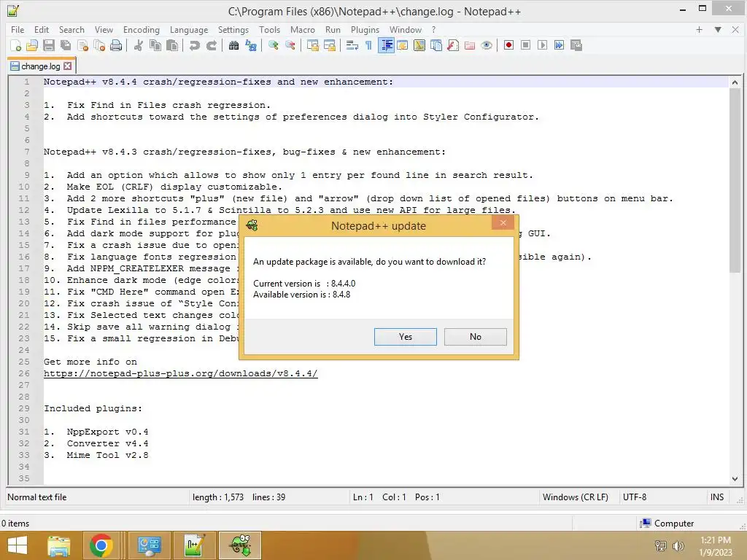Open the Encoding menu
Viewport: 747px width, 560px height.
[x=141, y=29]
